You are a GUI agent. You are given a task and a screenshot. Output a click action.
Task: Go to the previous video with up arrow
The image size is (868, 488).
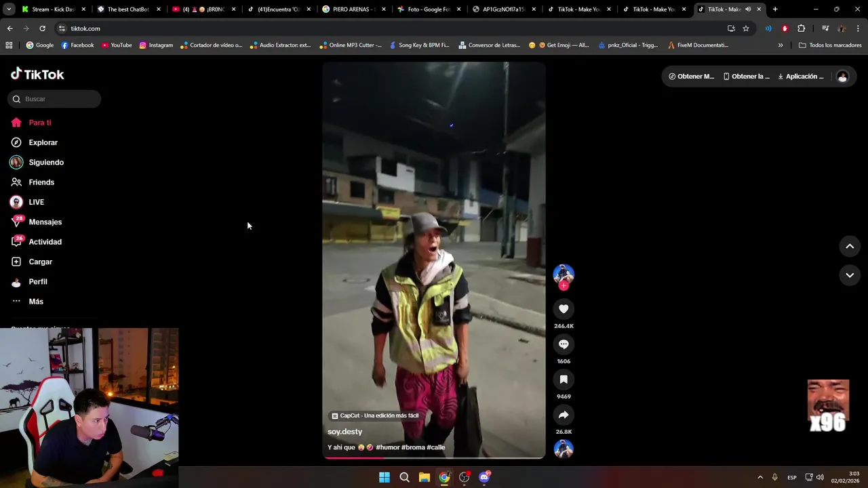coord(850,246)
